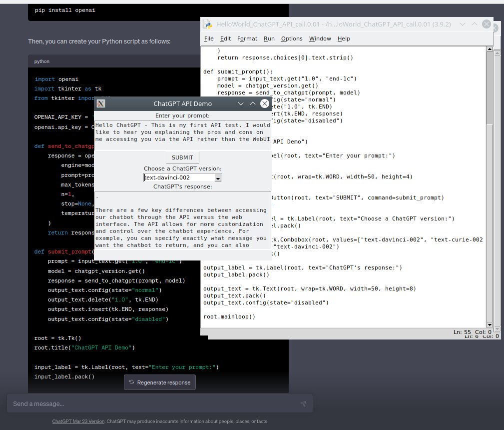Viewport: 504px width, 430px height.
Task: Click the IDLE scrollbar up arrow
Action: coord(490,49)
